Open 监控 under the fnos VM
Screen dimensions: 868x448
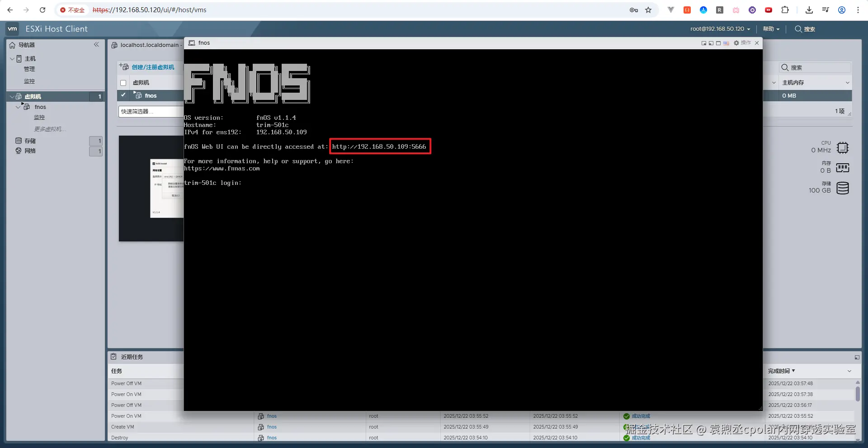tap(39, 118)
